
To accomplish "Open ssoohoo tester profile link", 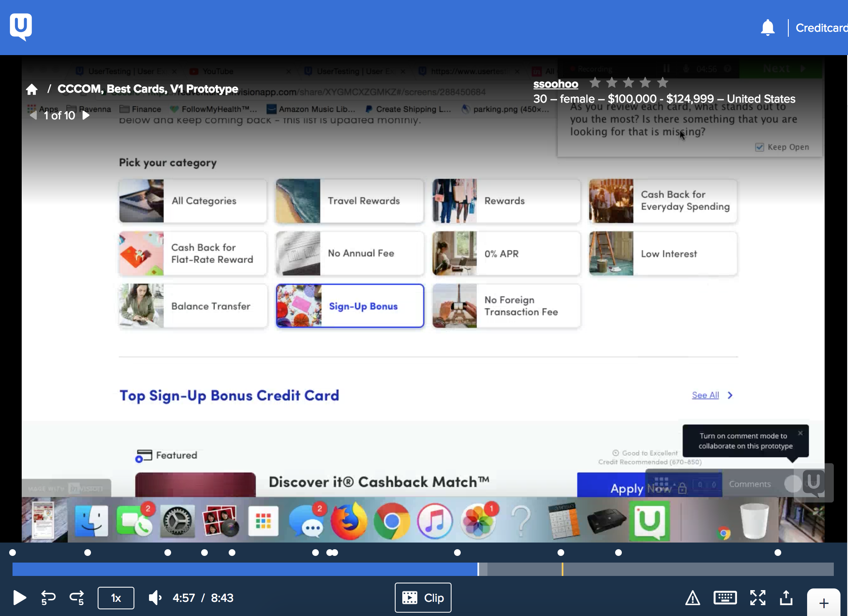I will pos(555,84).
